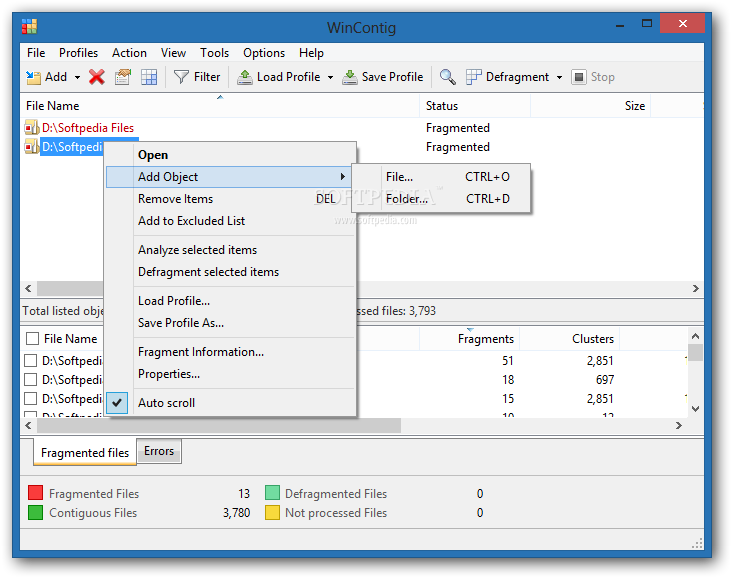Toggle the Auto scroll checkmark
The height and width of the screenshot is (578, 732).
point(117,402)
